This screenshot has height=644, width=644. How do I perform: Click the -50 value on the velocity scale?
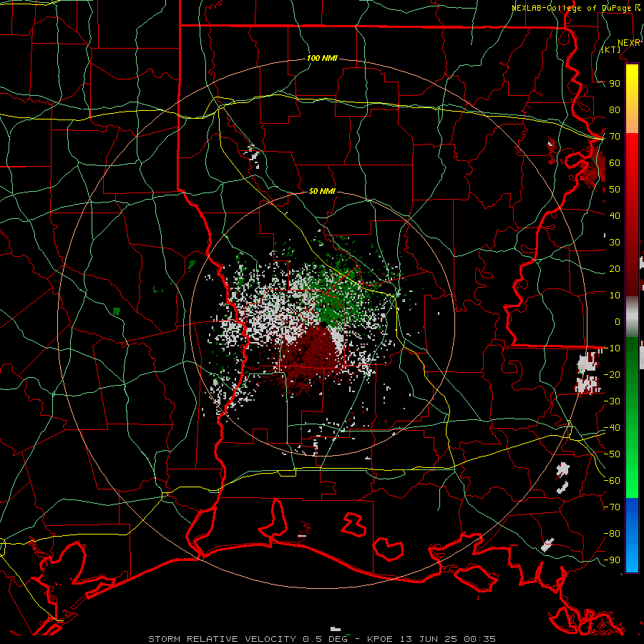click(612, 454)
